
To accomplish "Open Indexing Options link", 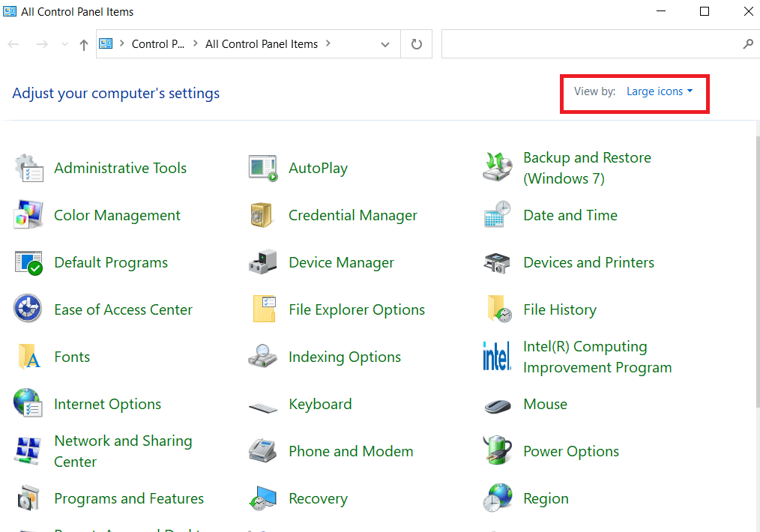I will tap(345, 357).
